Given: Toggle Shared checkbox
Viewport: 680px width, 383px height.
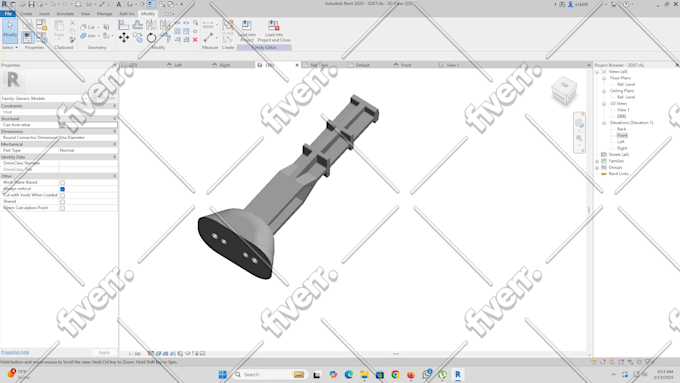Looking at the screenshot, I should [62, 202].
